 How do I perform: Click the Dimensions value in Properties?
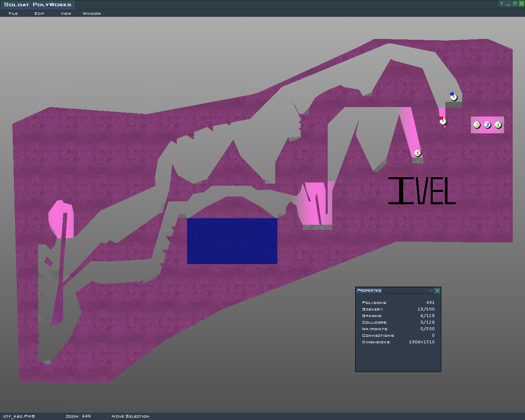pyautogui.click(x=421, y=342)
